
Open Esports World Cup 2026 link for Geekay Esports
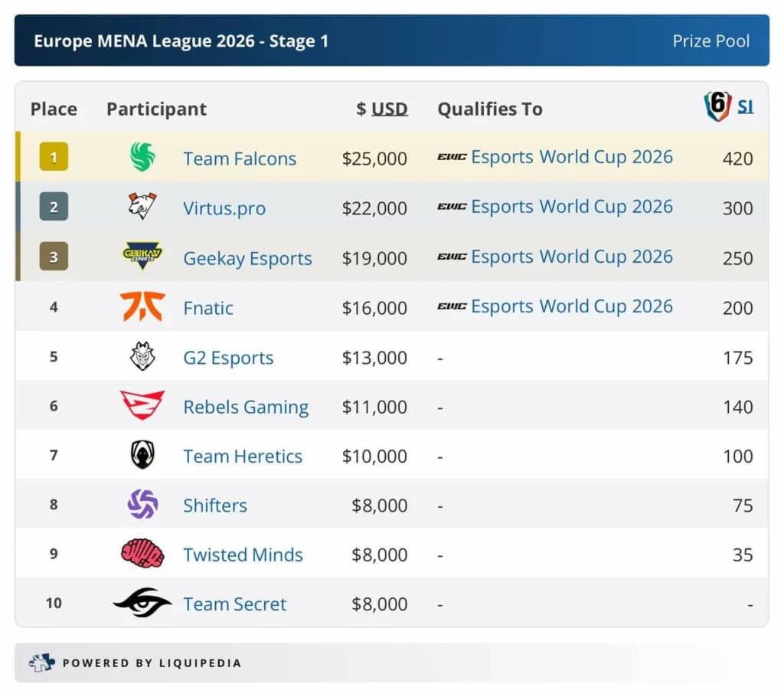(x=572, y=257)
